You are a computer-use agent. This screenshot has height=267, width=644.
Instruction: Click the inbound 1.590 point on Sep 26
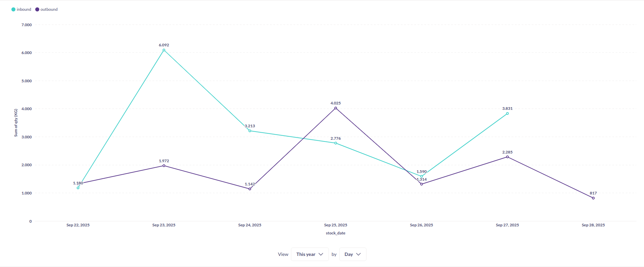pos(422,176)
